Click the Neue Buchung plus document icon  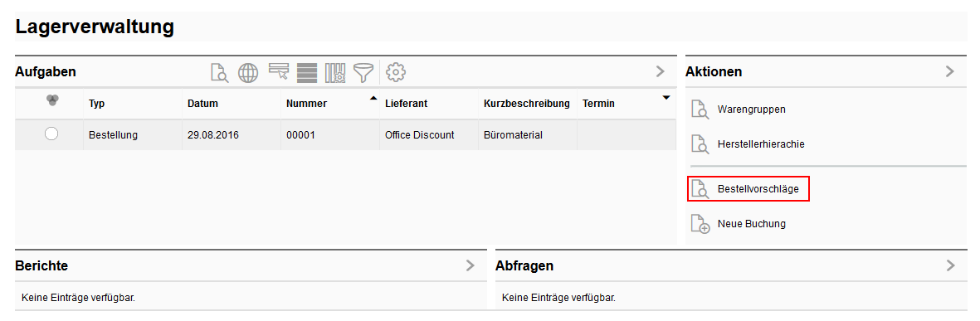(700, 224)
